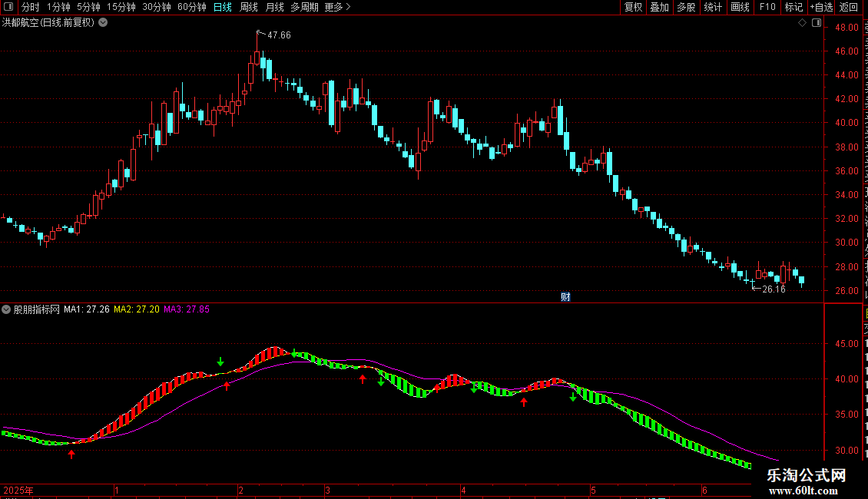The height and width of the screenshot is (499, 868).
Task: Click the 45.00 label on indicator axis
Action: click(847, 344)
